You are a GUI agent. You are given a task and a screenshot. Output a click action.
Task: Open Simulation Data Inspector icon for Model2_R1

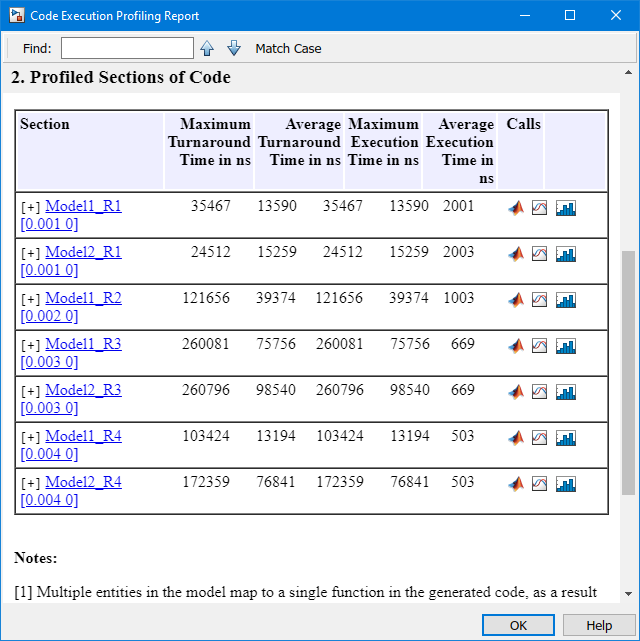coord(539,254)
